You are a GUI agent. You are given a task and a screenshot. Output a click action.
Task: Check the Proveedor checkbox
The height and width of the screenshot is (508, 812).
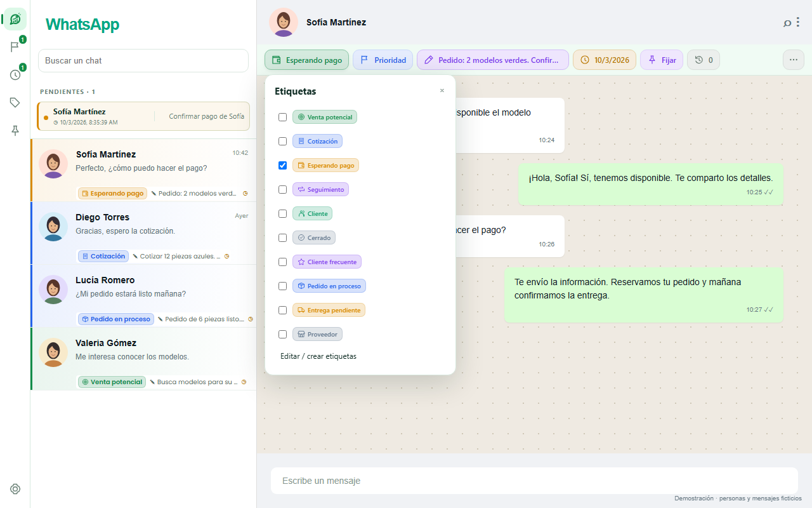pyautogui.click(x=283, y=334)
